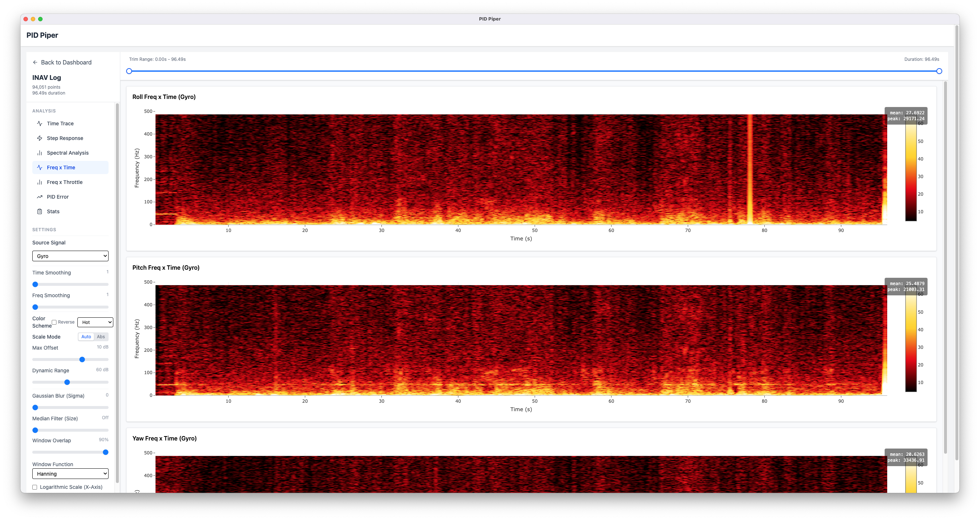Click the Roll chart mean/peak readout
980x520 pixels.
(x=906, y=115)
